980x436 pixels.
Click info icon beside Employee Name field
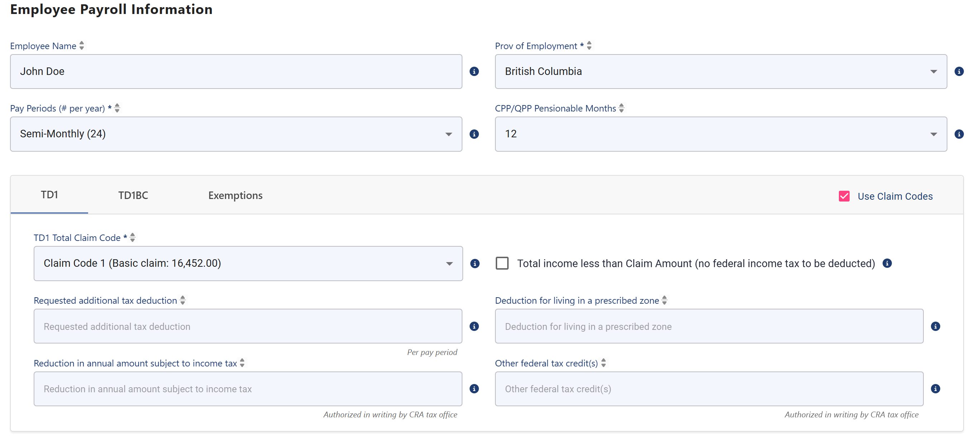(x=474, y=72)
